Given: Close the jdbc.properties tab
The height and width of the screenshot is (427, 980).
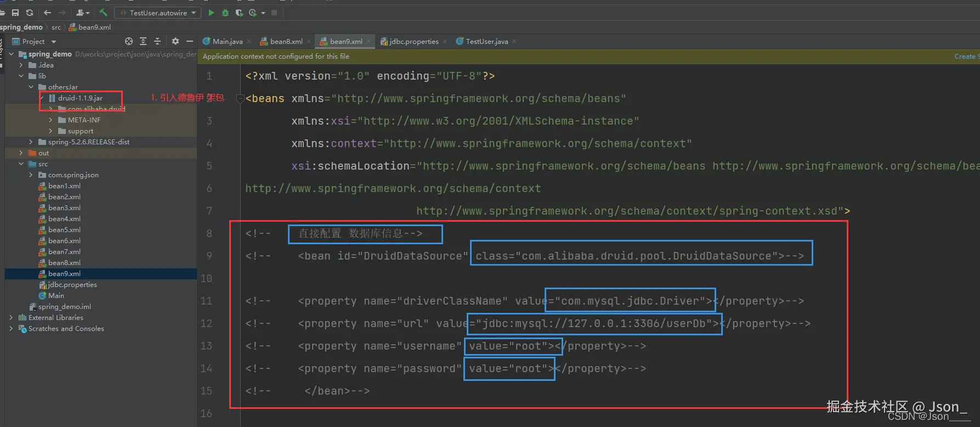Looking at the screenshot, I should tap(445, 41).
